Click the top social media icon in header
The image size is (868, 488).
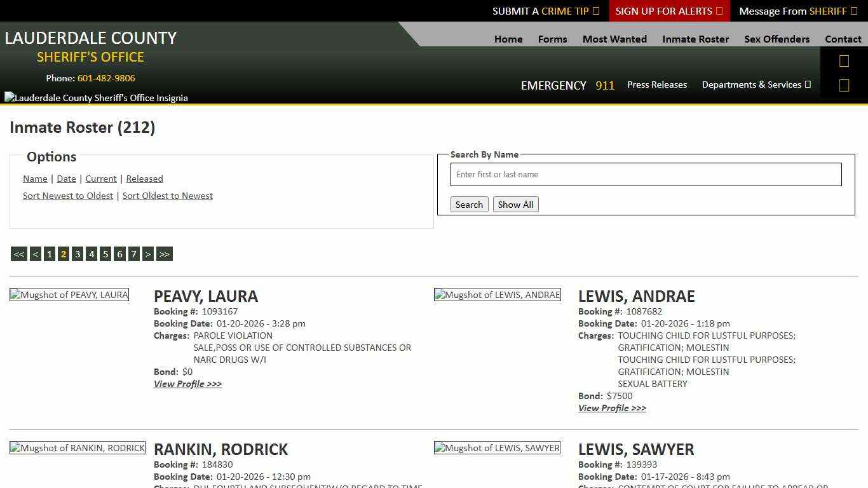pyautogui.click(x=844, y=60)
